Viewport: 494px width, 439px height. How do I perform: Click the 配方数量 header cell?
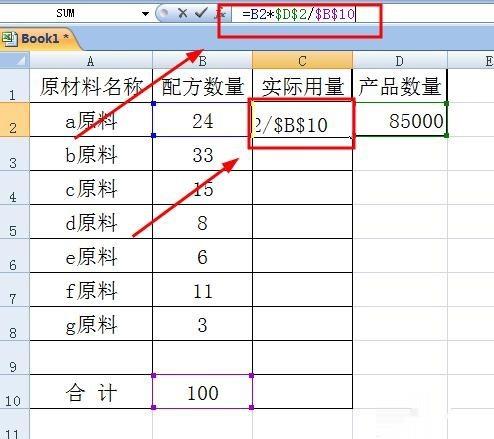202,86
